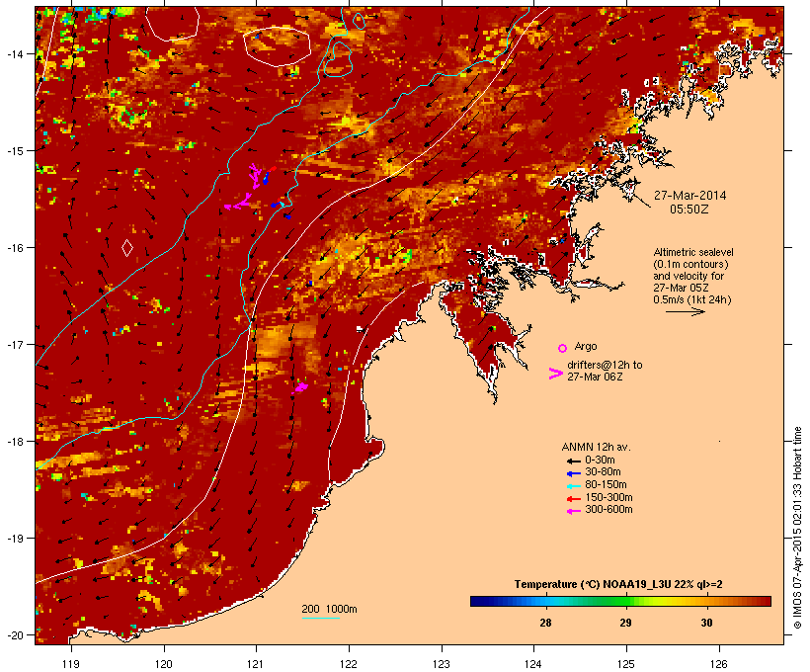This screenshot has height=672, width=810.
Task: Click the 0.5m/s velocity scale arrow
Action: [685, 311]
